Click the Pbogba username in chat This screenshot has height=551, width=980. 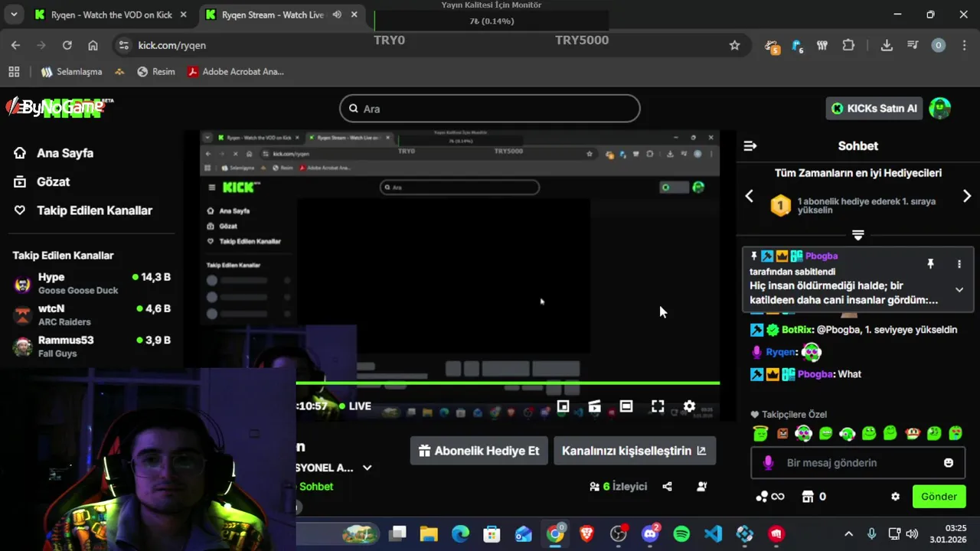point(817,374)
